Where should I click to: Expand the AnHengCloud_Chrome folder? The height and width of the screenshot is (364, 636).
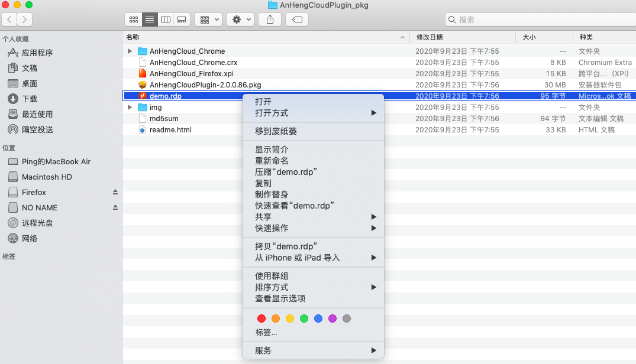130,51
